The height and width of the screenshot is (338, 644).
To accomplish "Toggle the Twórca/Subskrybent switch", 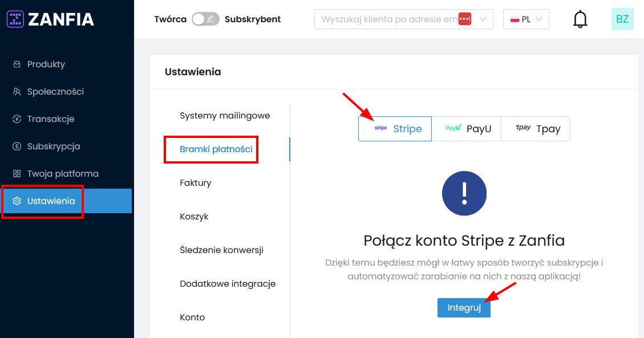I will click(205, 19).
